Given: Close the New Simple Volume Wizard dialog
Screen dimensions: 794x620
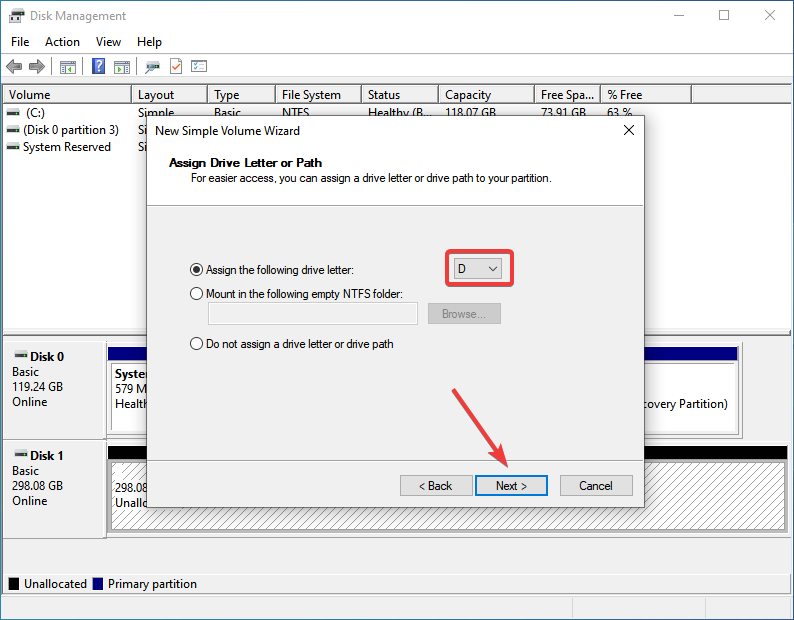Looking at the screenshot, I should [629, 130].
